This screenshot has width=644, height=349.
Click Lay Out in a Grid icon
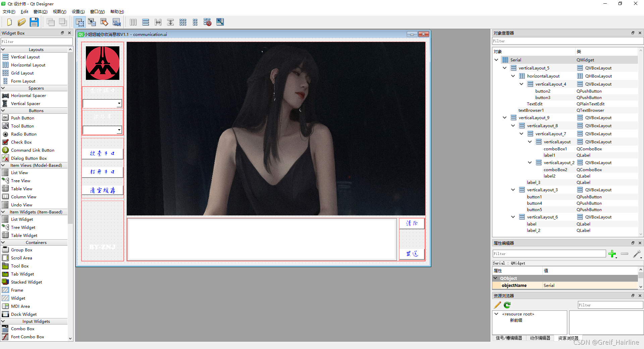183,22
